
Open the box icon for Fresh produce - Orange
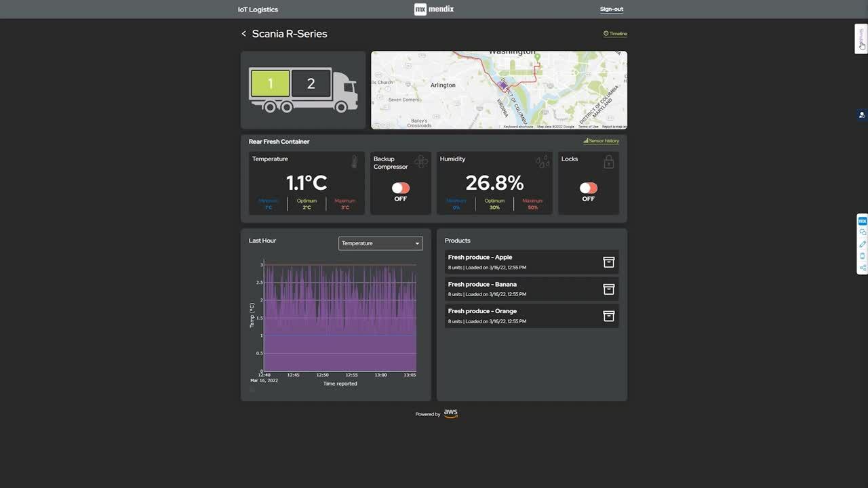(609, 316)
